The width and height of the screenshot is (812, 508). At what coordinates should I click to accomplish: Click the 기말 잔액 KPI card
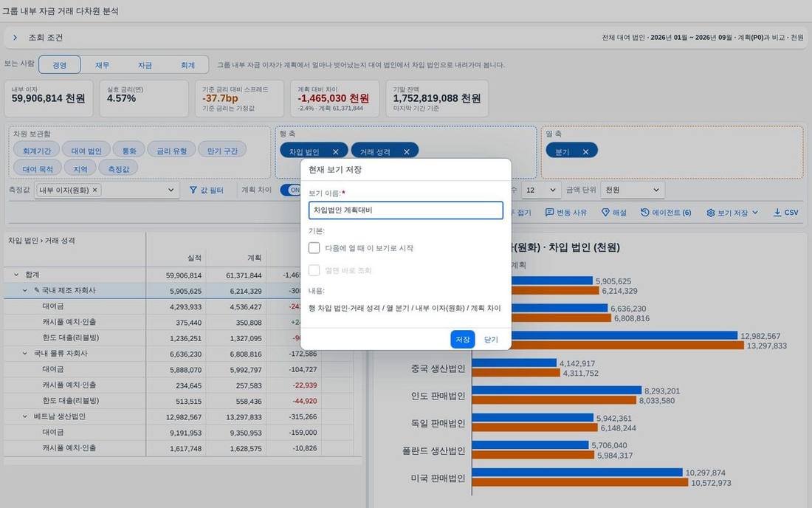(437, 98)
